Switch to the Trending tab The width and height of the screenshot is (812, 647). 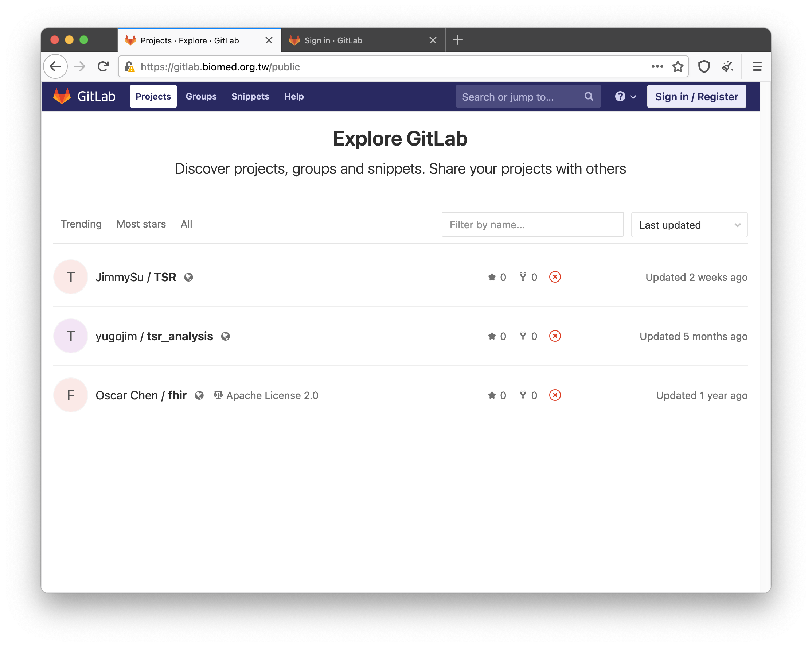coord(81,224)
